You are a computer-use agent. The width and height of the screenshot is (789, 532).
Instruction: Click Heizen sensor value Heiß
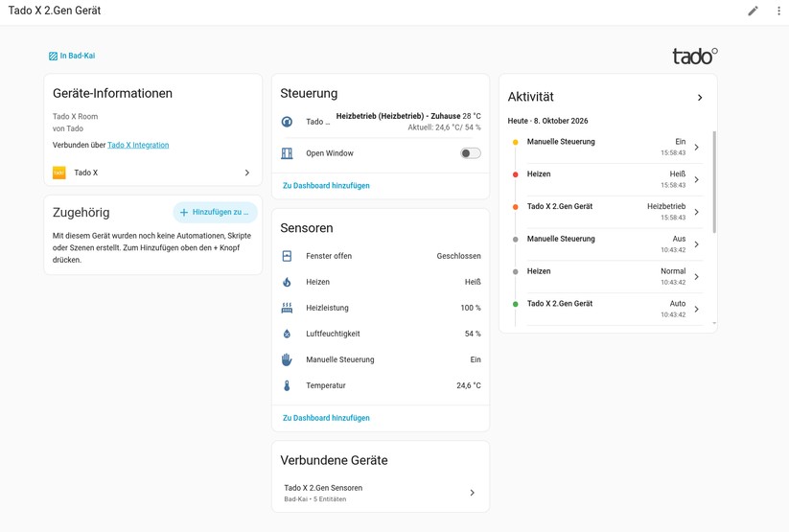(x=473, y=282)
